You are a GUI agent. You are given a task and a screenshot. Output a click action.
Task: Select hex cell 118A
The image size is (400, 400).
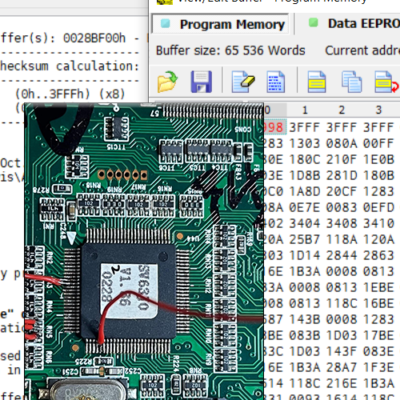coord(342,239)
